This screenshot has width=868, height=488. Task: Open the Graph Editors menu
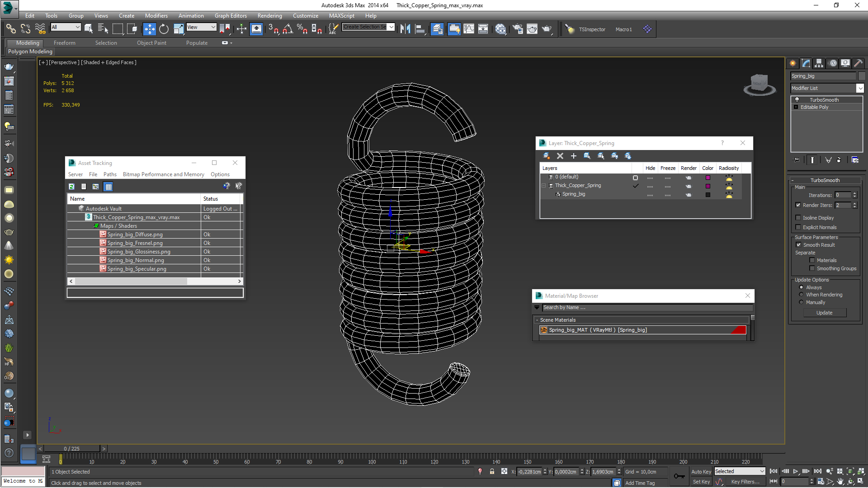pos(231,15)
